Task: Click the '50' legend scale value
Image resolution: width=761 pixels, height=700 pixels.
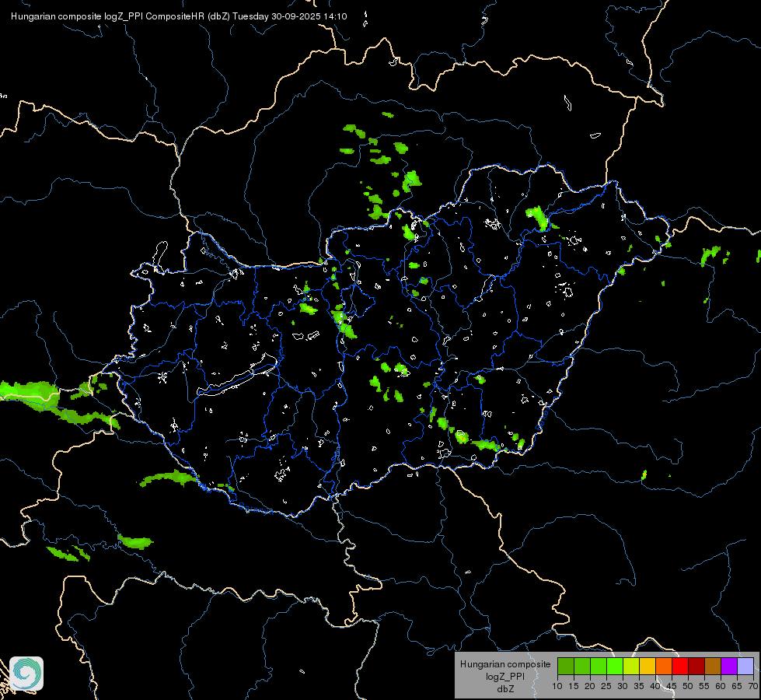Action: pos(688,686)
